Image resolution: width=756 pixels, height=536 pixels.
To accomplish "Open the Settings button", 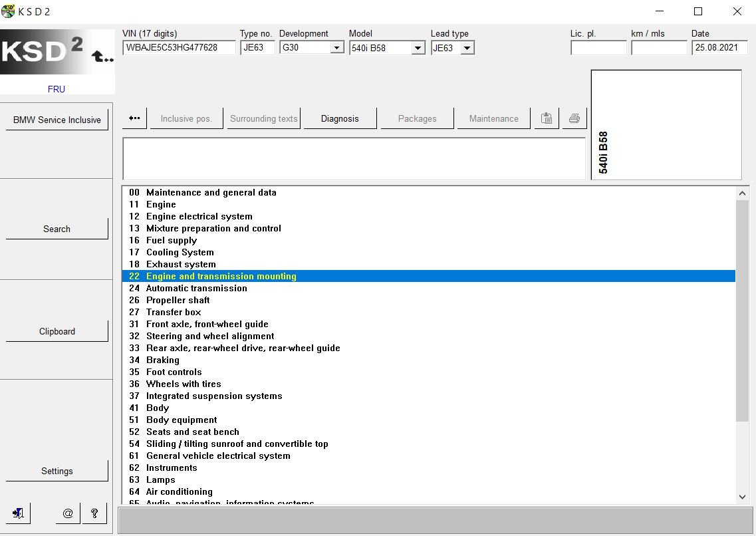I will click(57, 471).
